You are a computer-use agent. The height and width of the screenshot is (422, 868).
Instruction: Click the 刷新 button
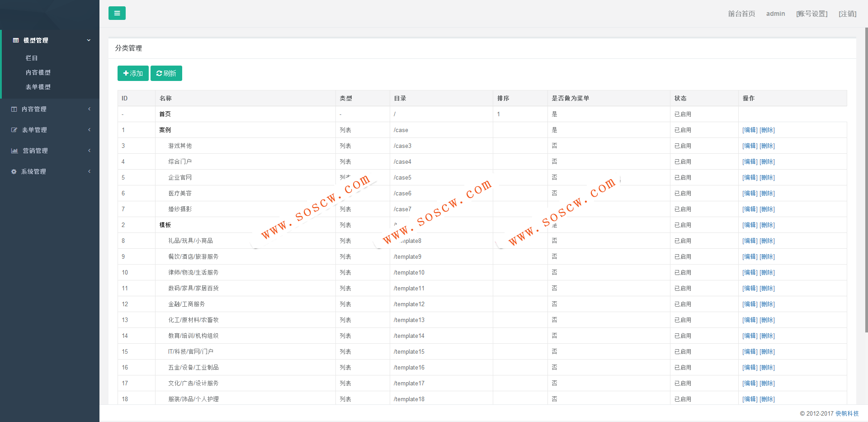(x=166, y=73)
